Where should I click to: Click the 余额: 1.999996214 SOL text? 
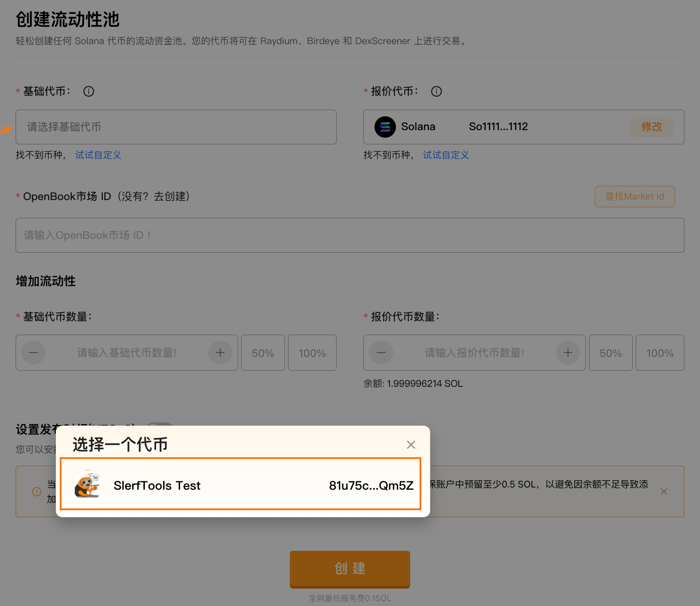[x=413, y=384]
